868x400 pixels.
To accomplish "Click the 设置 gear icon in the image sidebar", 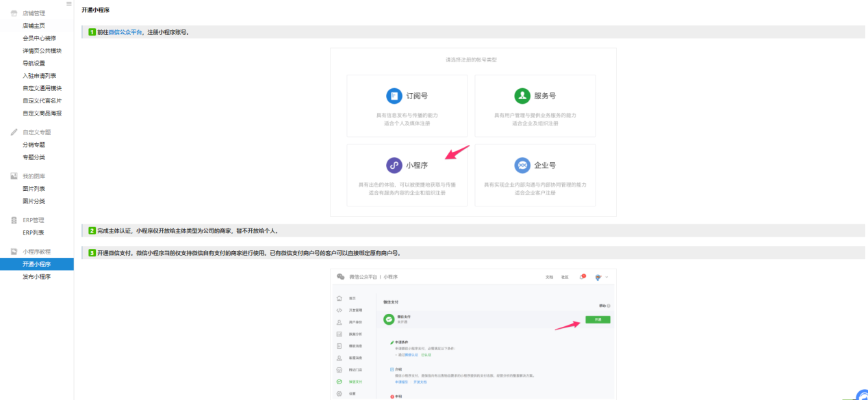I will point(340,394).
